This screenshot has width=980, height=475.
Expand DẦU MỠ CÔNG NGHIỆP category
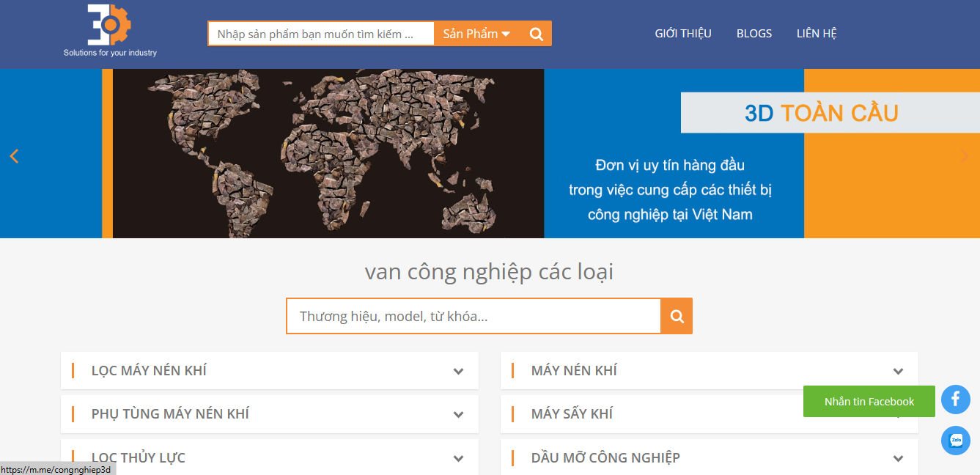tap(898, 458)
